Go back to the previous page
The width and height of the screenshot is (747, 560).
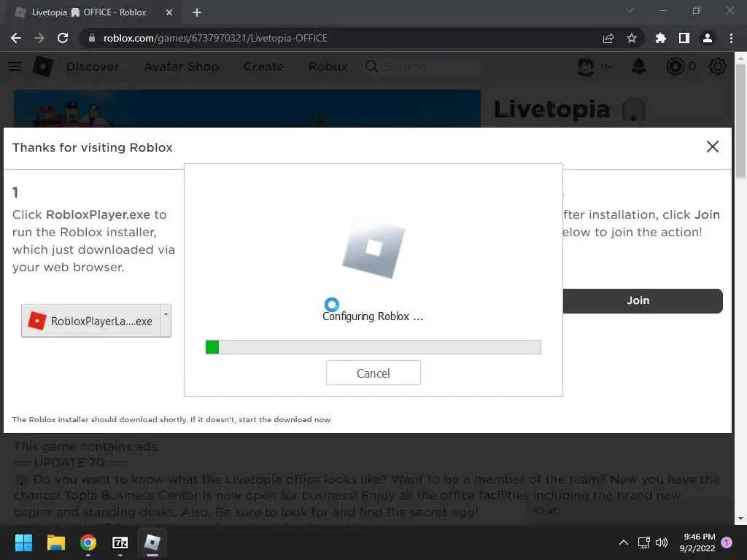tap(16, 38)
